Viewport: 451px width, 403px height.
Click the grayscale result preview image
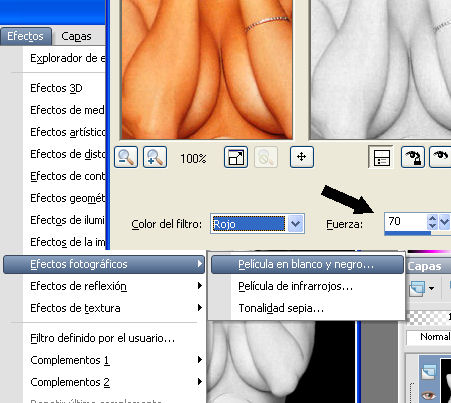380,69
